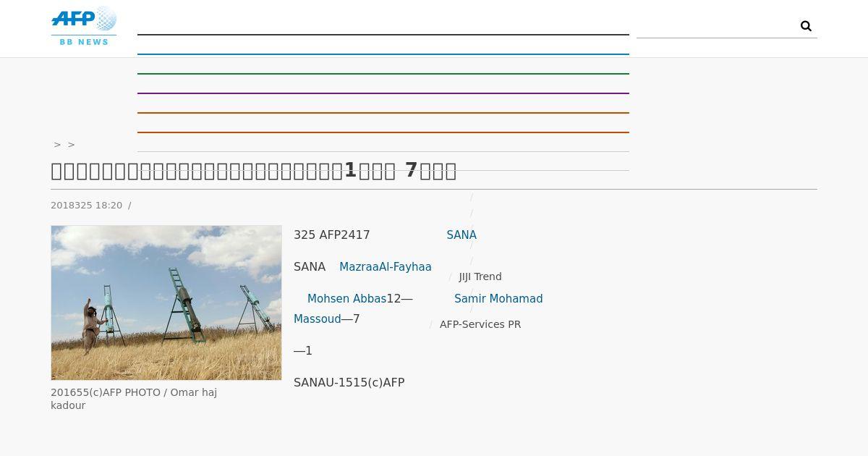This screenshot has width=868, height=456.
Task: Open the Massoud link
Action: coord(317,319)
